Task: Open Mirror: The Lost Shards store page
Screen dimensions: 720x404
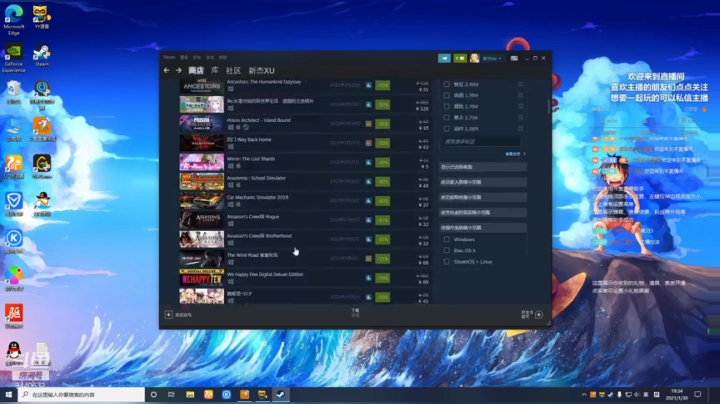Action: coord(251,158)
